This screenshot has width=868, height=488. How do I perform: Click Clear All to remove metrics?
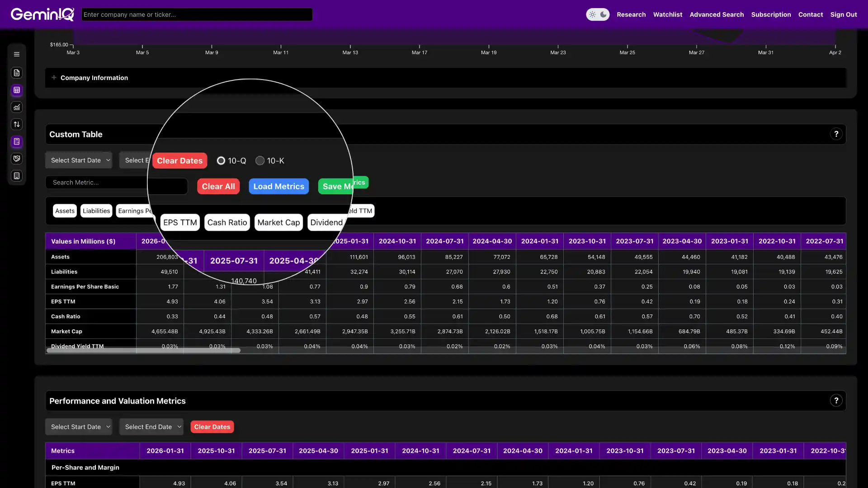218,186
